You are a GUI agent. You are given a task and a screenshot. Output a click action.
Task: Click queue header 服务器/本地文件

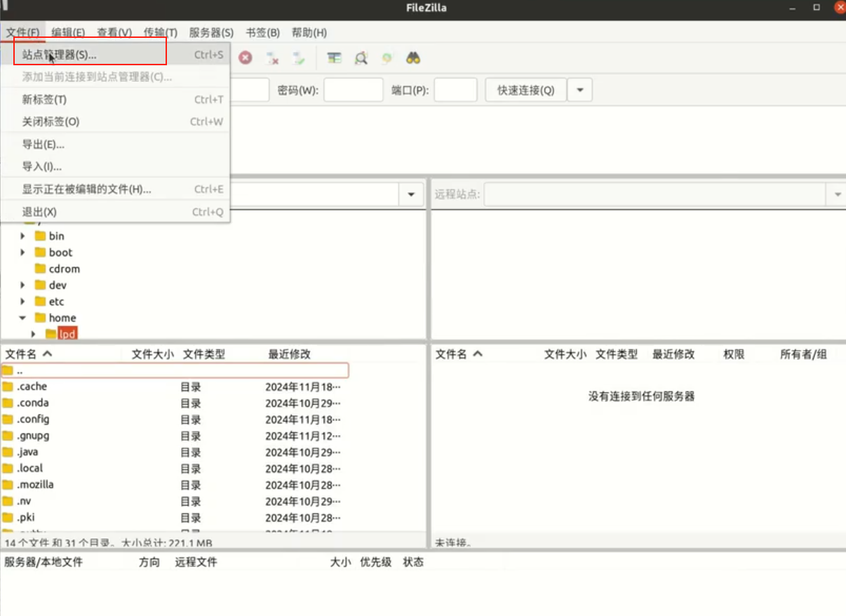coord(43,562)
